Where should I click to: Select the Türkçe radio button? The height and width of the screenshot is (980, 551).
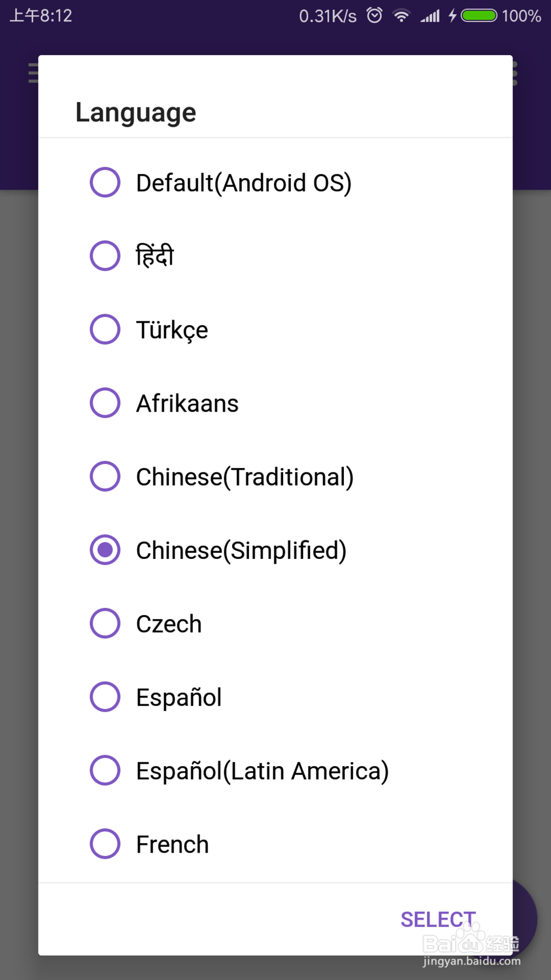point(105,329)
